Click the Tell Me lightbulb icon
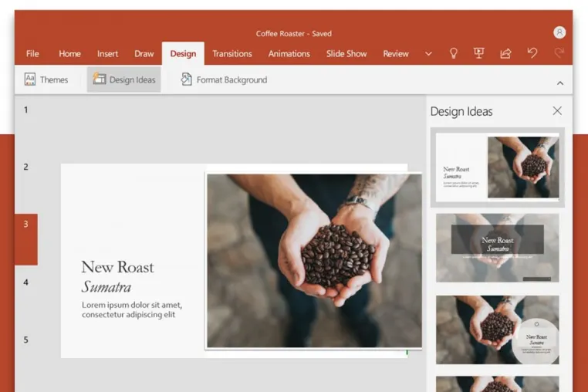588x392 pixels. [454, 53]
